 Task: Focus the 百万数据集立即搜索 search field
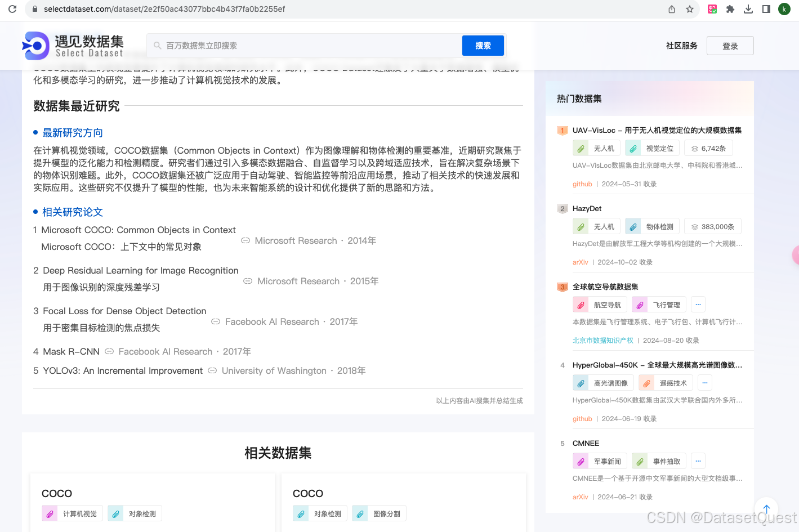click(x=305, y=46)
